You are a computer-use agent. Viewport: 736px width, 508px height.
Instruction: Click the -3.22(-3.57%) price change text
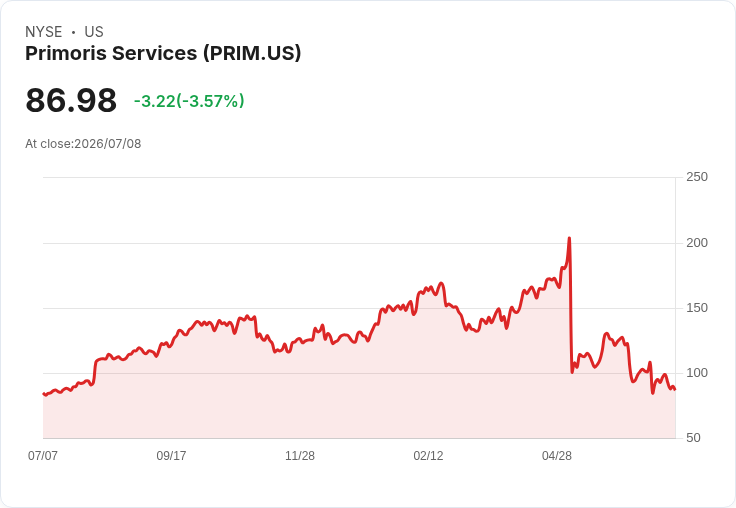coord(189,101)
